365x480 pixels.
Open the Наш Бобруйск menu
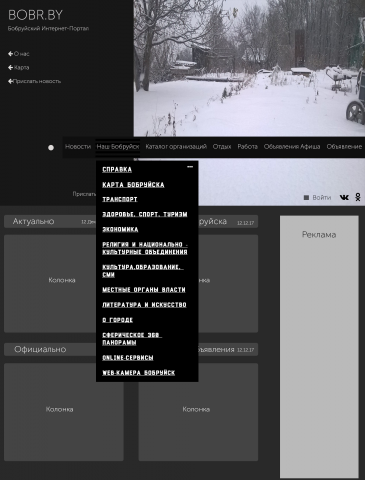pyautogui.click(x=118, y=147)
